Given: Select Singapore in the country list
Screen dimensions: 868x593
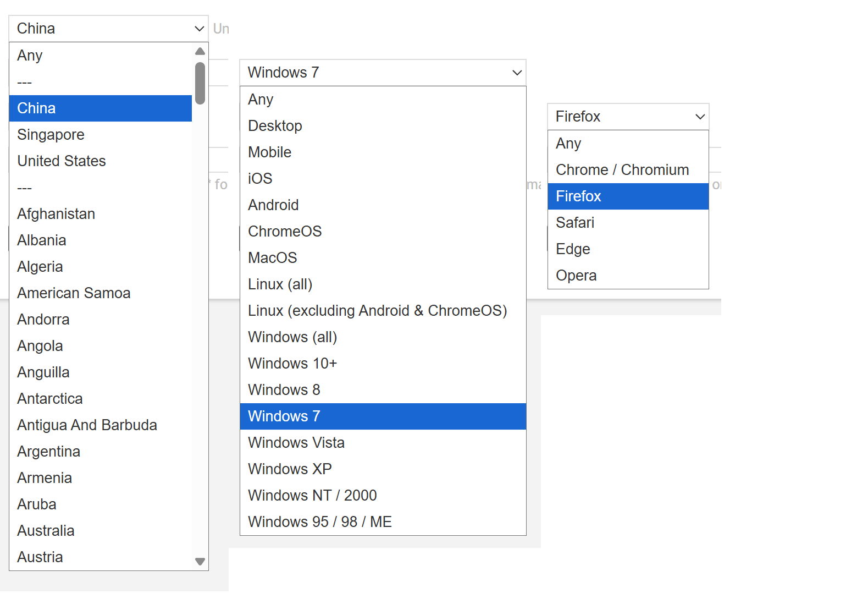Looking at the screenshot, I should [x=101, y=135].
